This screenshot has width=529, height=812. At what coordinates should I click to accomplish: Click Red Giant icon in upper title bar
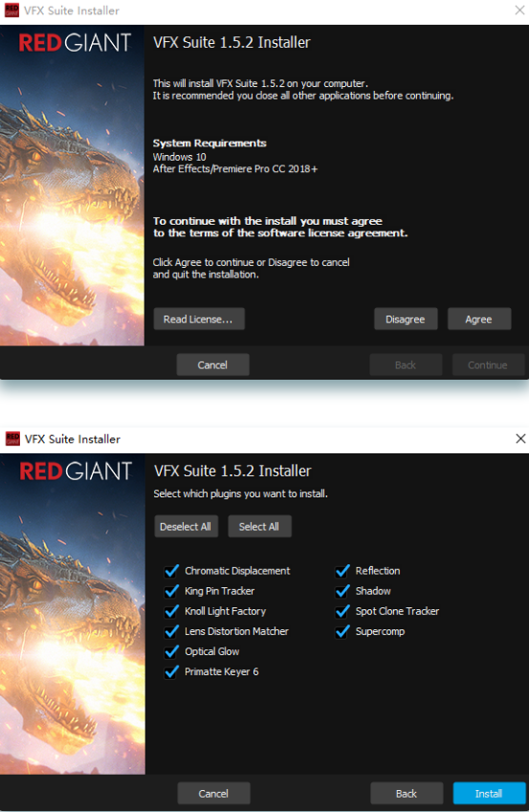point(11,11)
